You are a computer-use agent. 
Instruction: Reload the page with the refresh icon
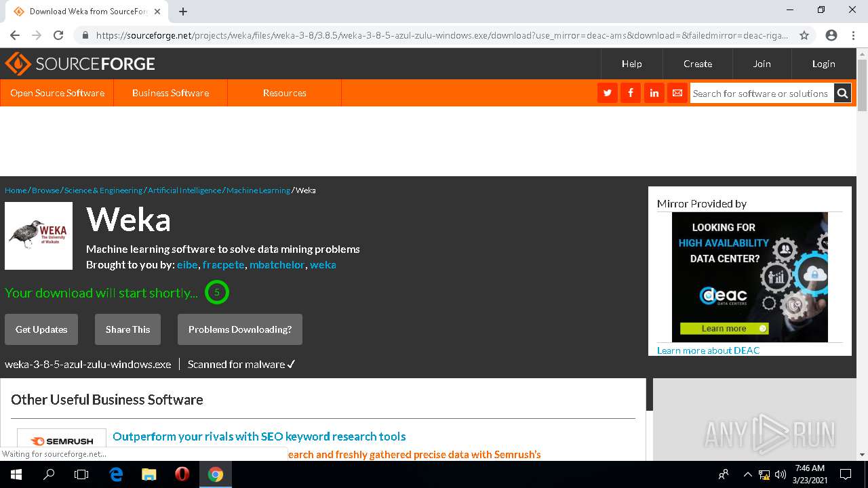coord(58,35)
